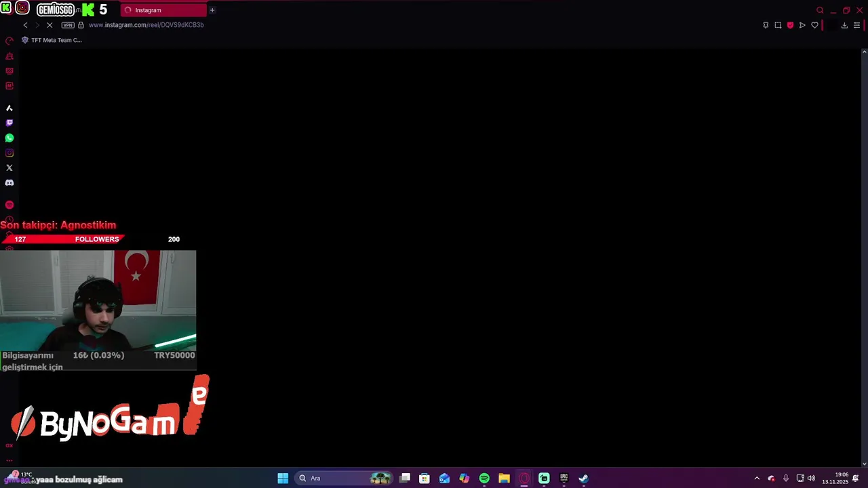Open Spotify player in the browser sidebar

click(9, 205)
